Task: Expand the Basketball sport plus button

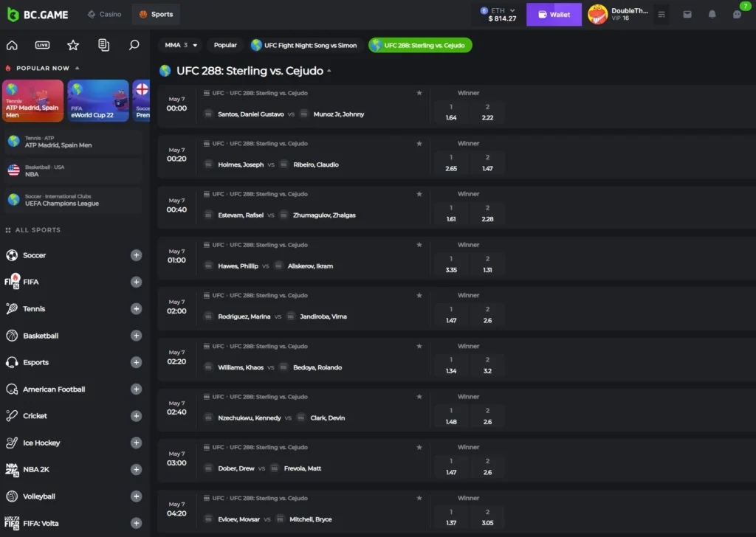Action: (137, 336)
